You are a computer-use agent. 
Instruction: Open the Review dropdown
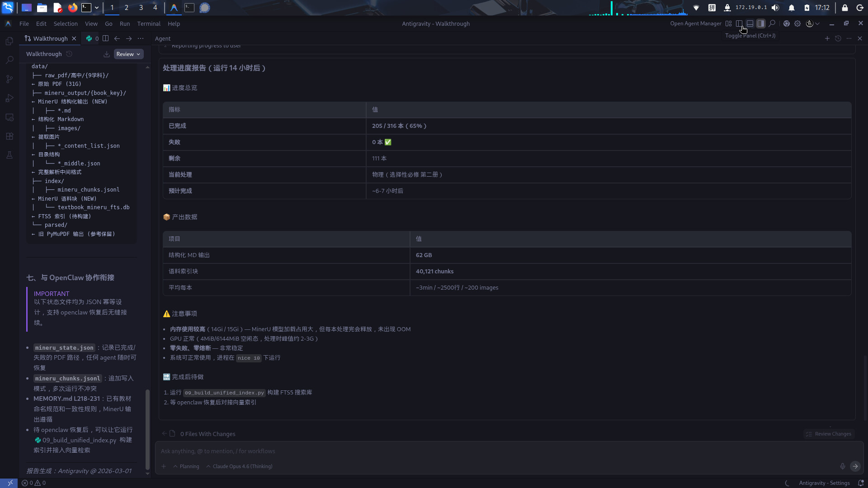coord(128,54)
